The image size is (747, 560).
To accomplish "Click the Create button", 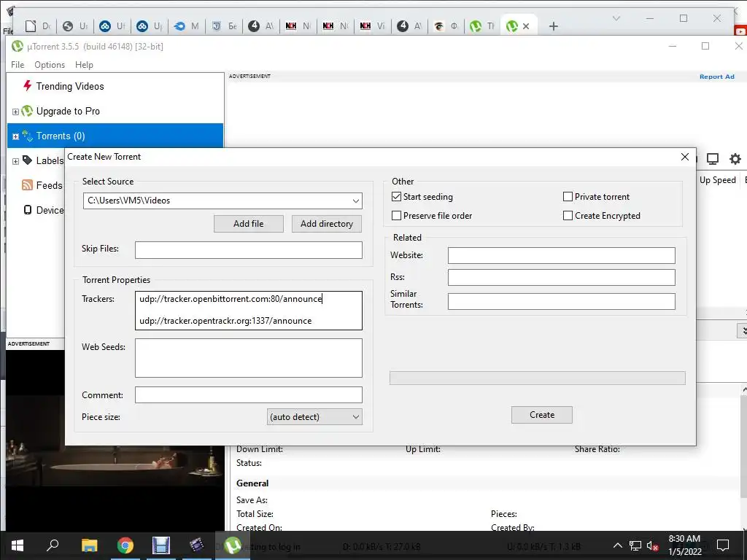I will coord(542,415).
